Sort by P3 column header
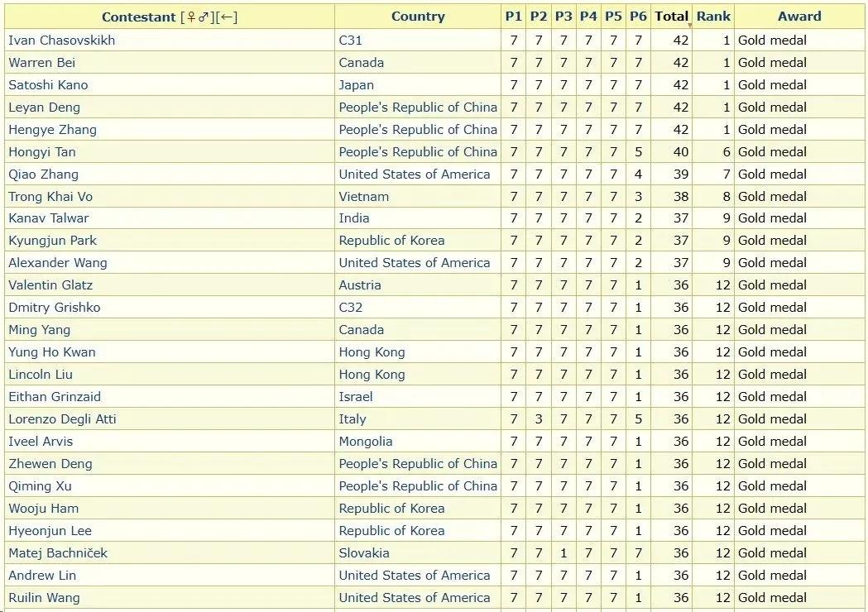Image resolution: width=868 pixels, height=612 pixels. coord(563,17)
